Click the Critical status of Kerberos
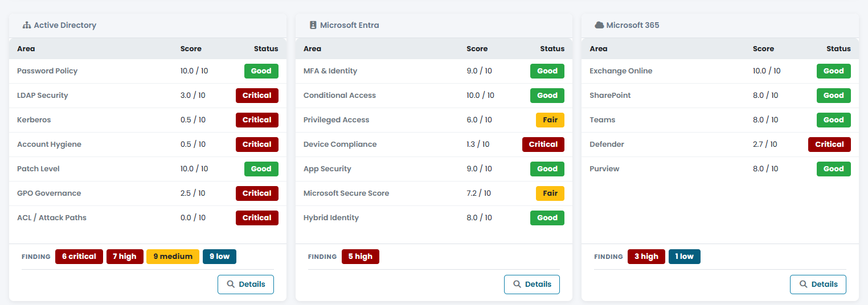 (257, 120)
